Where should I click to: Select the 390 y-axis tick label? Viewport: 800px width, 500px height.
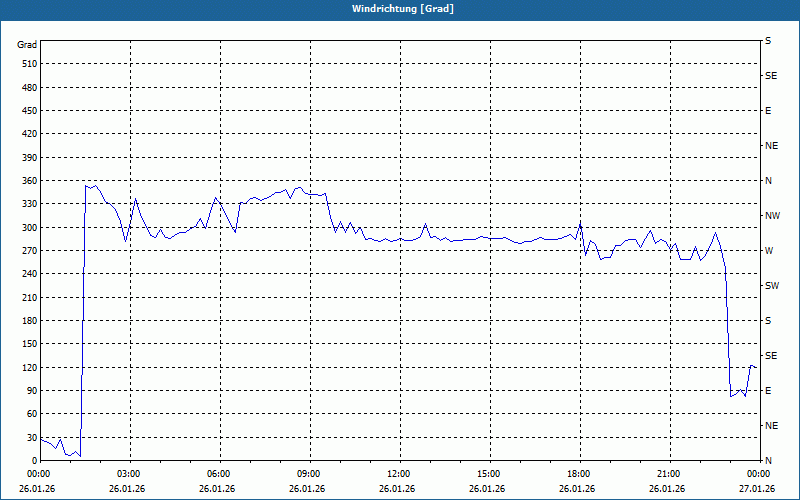tap(30, 157)
